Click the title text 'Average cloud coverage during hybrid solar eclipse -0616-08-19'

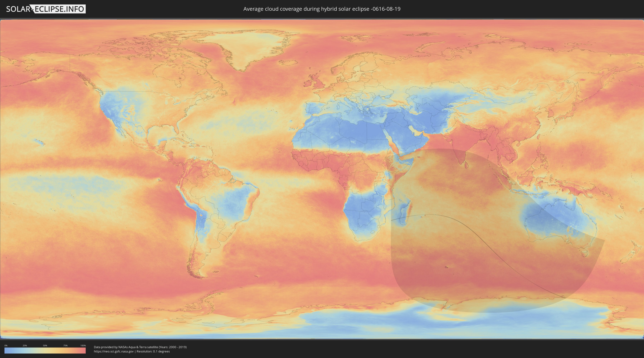[322, 9]
